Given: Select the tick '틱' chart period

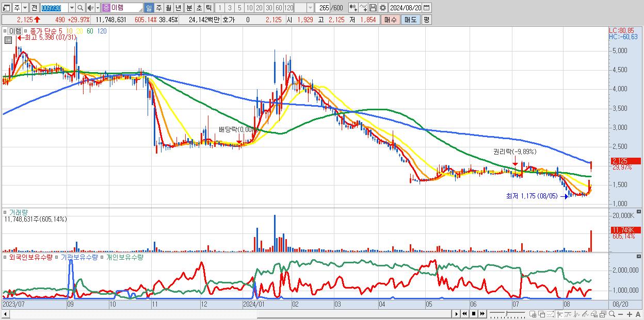Looking at the screenshot, I should 208,8.
